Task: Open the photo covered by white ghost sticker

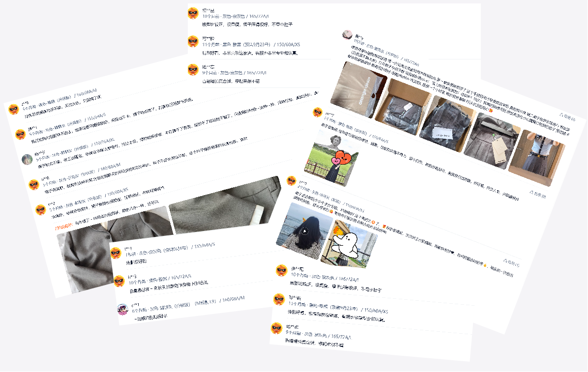Action: coord(350,244)
